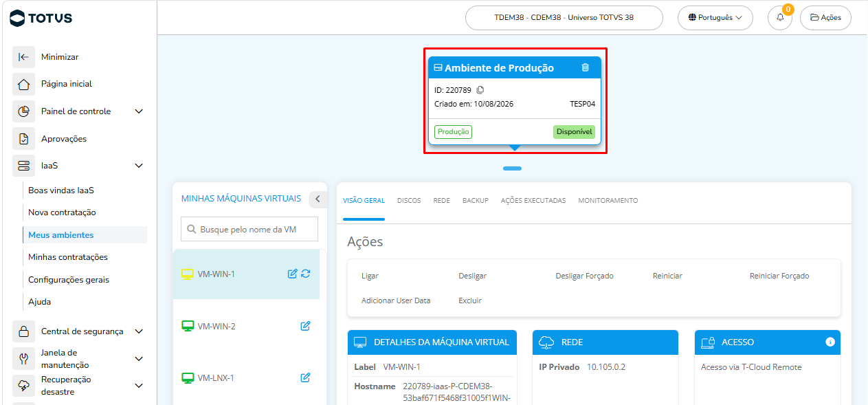Expand Painel de controle menu chevron
This screenshot has width=868, height=405.
(x=139, y=111)
